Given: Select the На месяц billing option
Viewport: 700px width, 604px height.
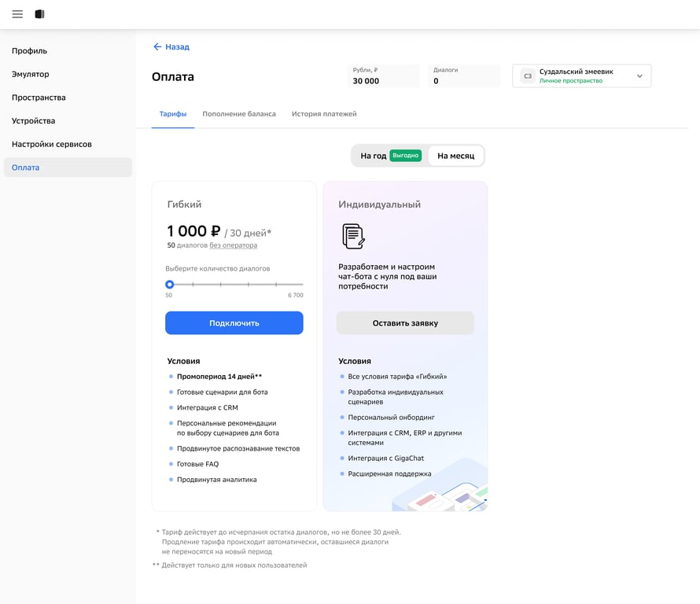Looking at the screenshot, I should tap(455, 156).
